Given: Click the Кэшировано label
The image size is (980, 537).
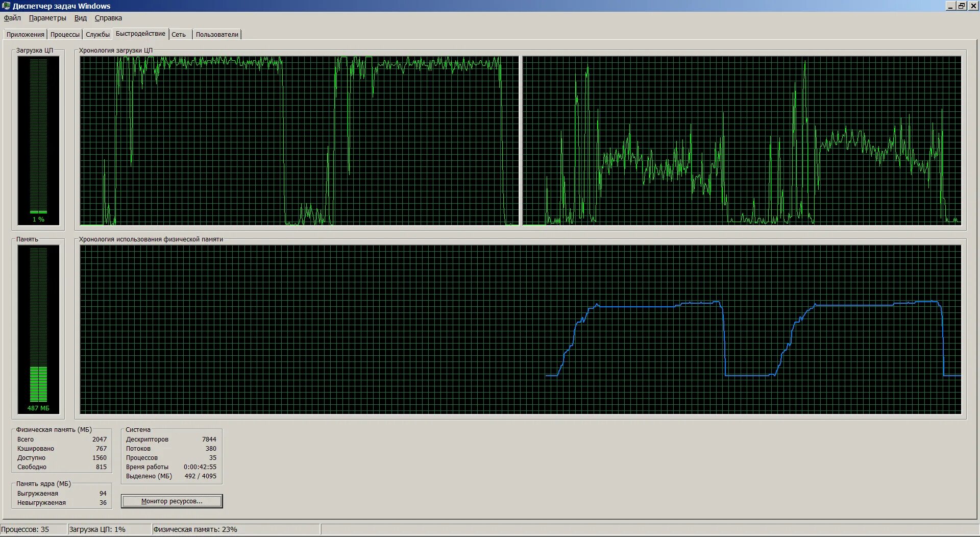Looking at the screenshot, I should coord(36,449).
